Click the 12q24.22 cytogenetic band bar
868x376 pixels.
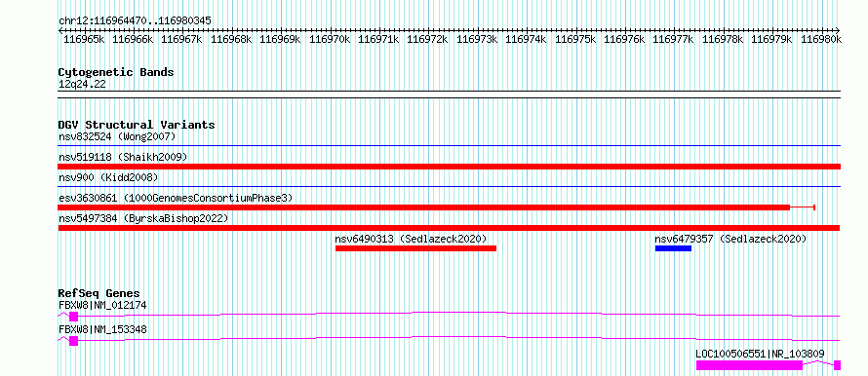click(x=450, y=94)
